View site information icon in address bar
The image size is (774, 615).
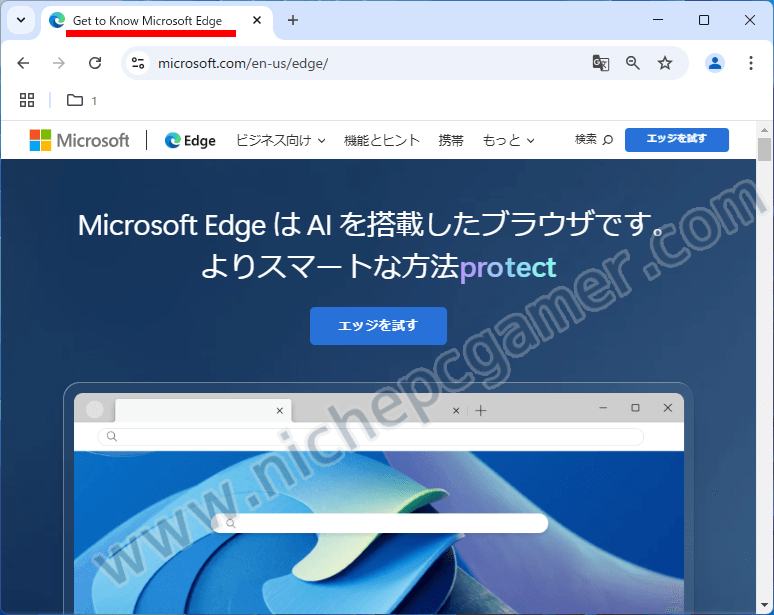[x=138, y=63]
